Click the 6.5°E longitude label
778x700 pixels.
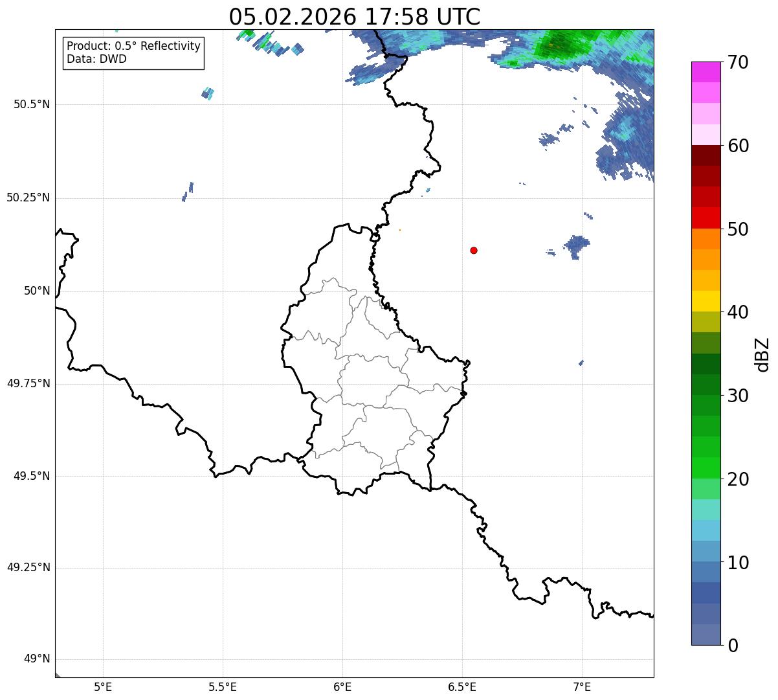(462, 686)
